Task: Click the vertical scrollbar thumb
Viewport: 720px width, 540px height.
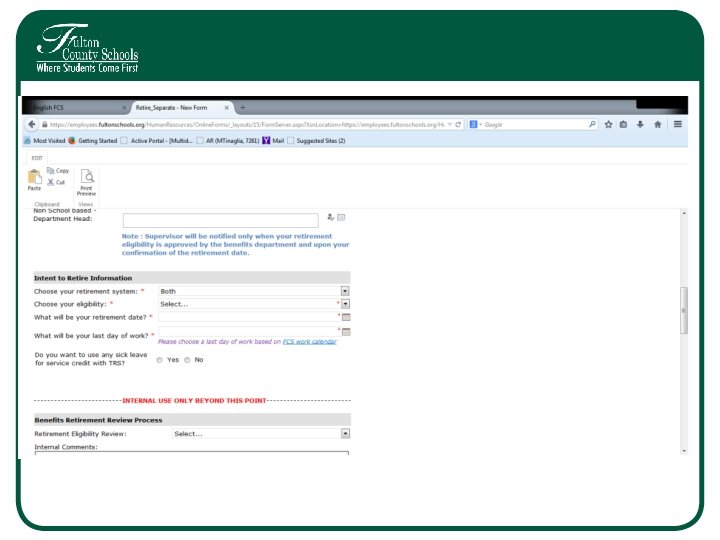Action: tap(684, 311)
